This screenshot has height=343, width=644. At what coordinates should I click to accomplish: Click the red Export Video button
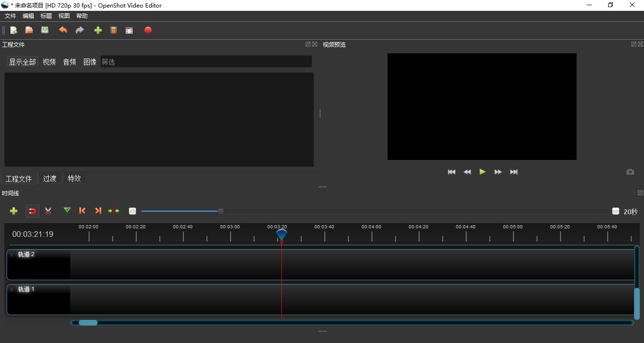coord(148,30)
